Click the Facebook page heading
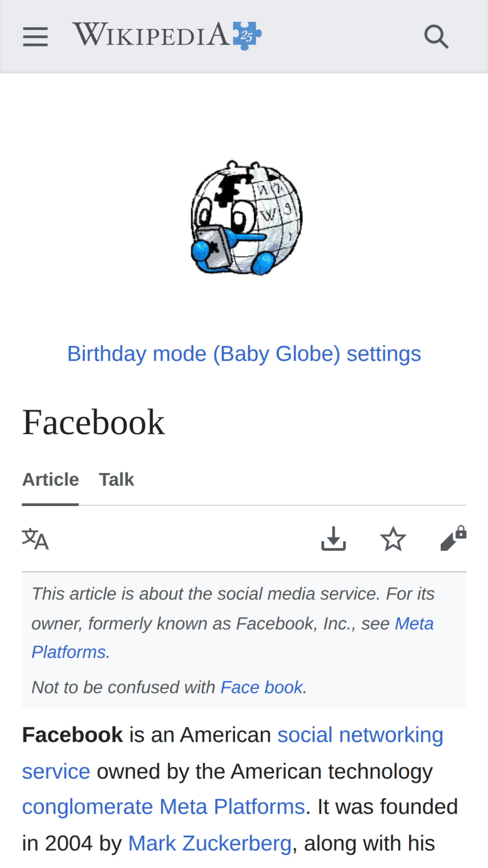 pos(94,422)
